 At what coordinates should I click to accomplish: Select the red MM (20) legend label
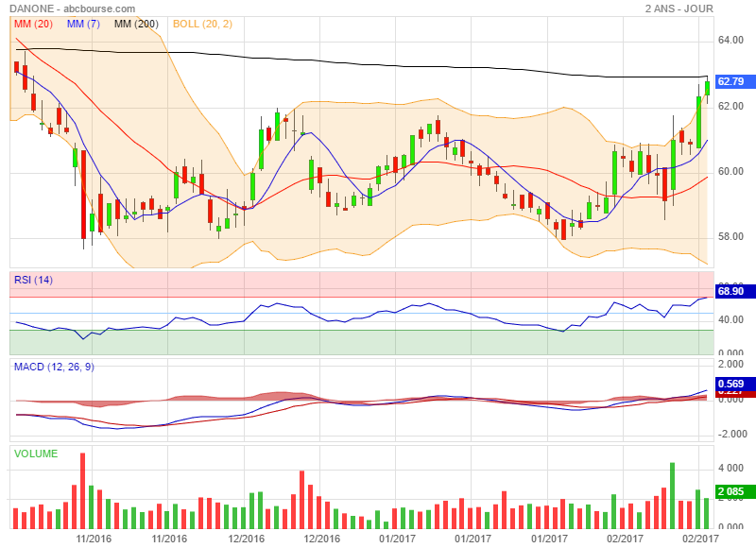(33, 24)
